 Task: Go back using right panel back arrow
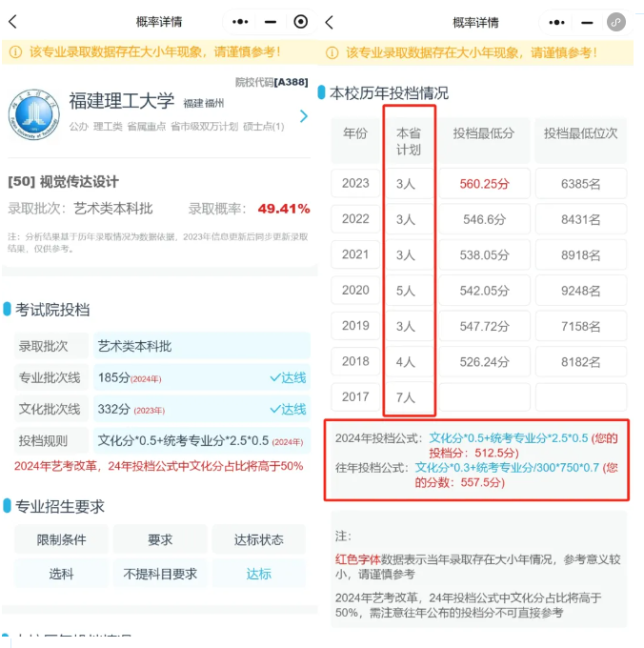tap(330, 22)
